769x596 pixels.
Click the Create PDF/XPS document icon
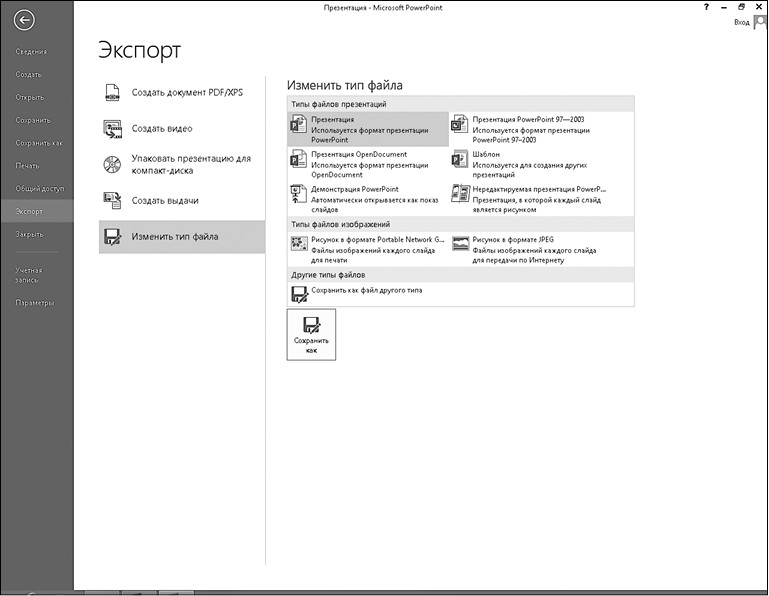coord(113,93)
